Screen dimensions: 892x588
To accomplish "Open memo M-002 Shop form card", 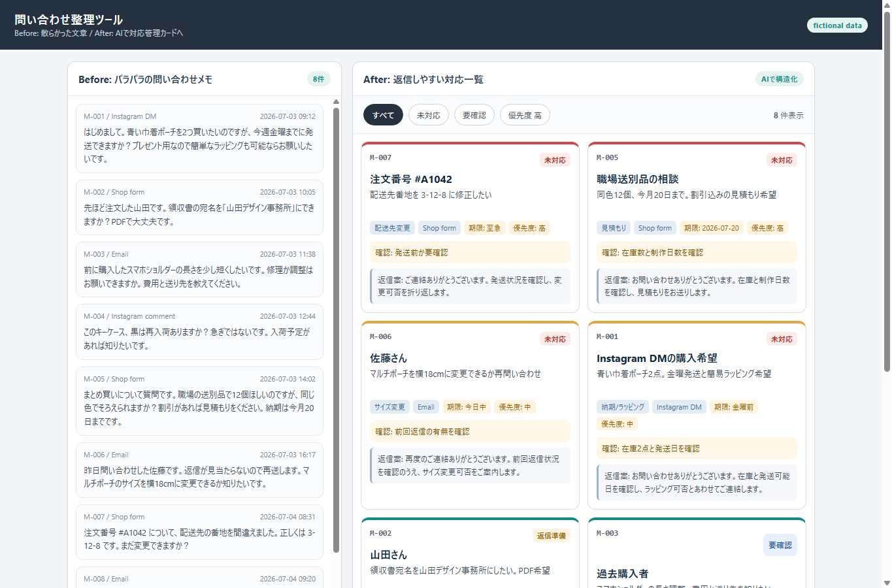I will (x=199, y=207).
